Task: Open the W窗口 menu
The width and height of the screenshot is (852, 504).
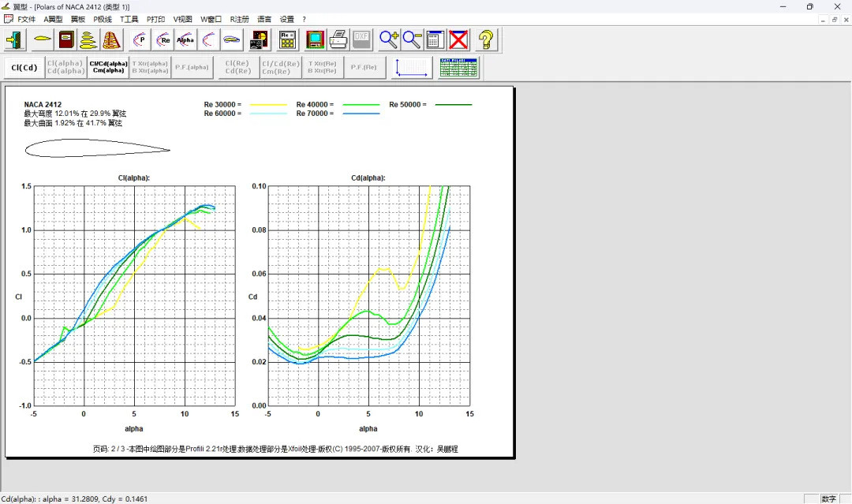Action: click(x=211, y=19)
